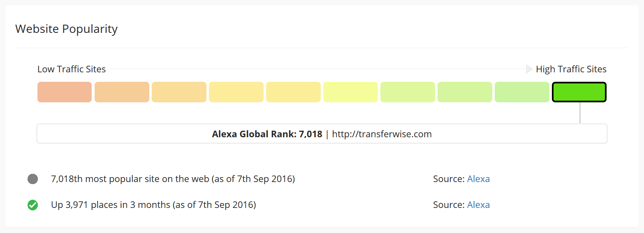Click the arrow icon before High Traffic Sites
This screenshot has height=233, width=644.
(x=529, y=69)
